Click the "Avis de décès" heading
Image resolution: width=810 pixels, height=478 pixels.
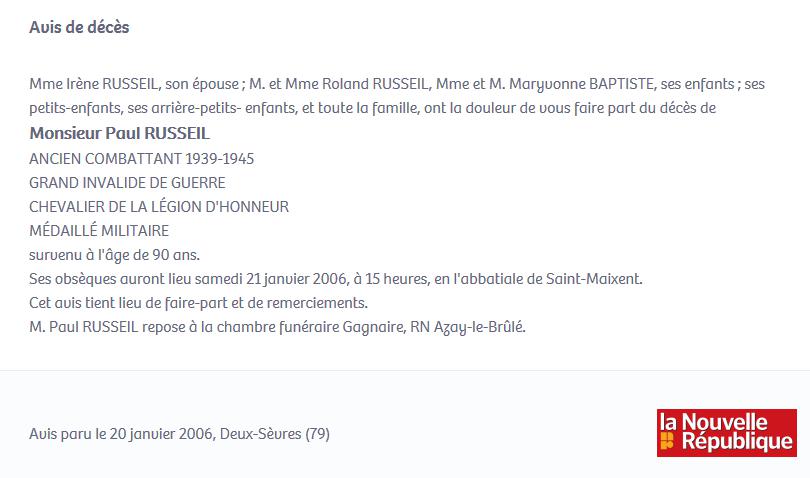[x=79, y=27]
